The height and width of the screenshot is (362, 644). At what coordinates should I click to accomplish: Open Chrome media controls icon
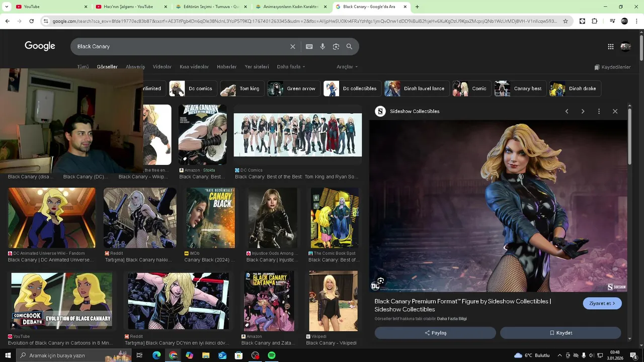(612, 21)
